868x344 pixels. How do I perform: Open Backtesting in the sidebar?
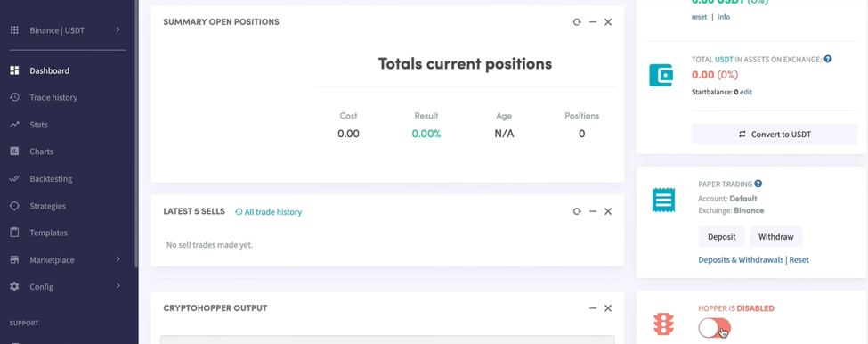(x=51, y=179)
